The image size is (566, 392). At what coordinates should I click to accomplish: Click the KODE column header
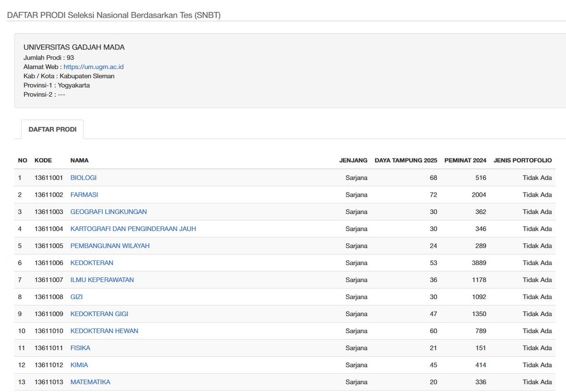tap(43, 160)
